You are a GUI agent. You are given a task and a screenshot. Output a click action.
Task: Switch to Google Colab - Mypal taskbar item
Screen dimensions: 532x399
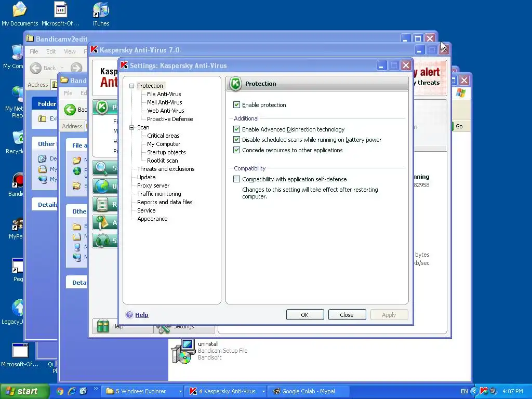click(308, 391)
